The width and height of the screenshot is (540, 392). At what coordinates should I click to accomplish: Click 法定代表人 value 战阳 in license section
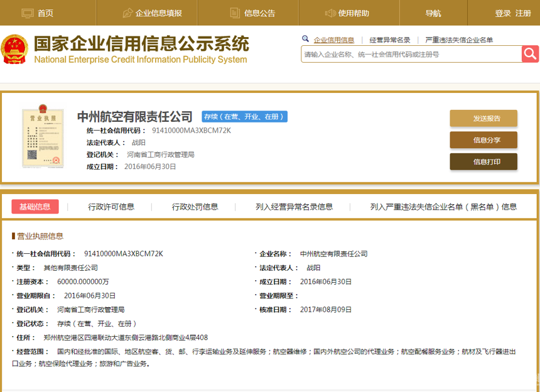[313, 268]
